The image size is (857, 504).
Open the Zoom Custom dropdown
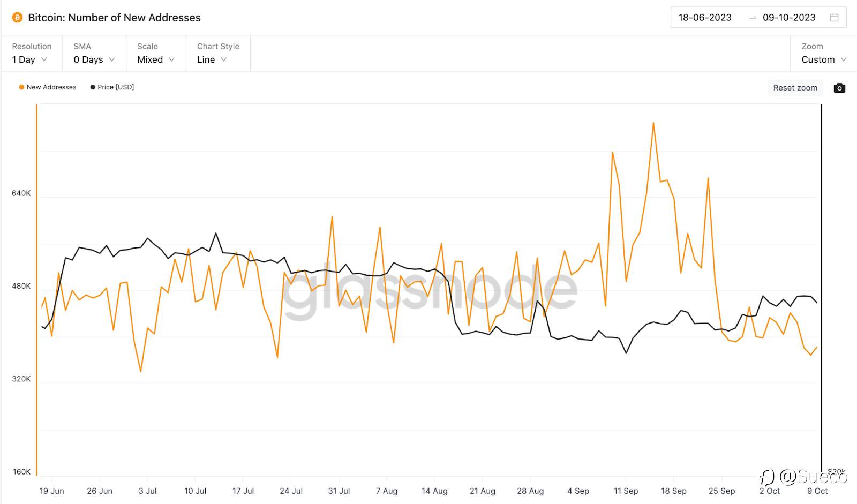(823, 54)
